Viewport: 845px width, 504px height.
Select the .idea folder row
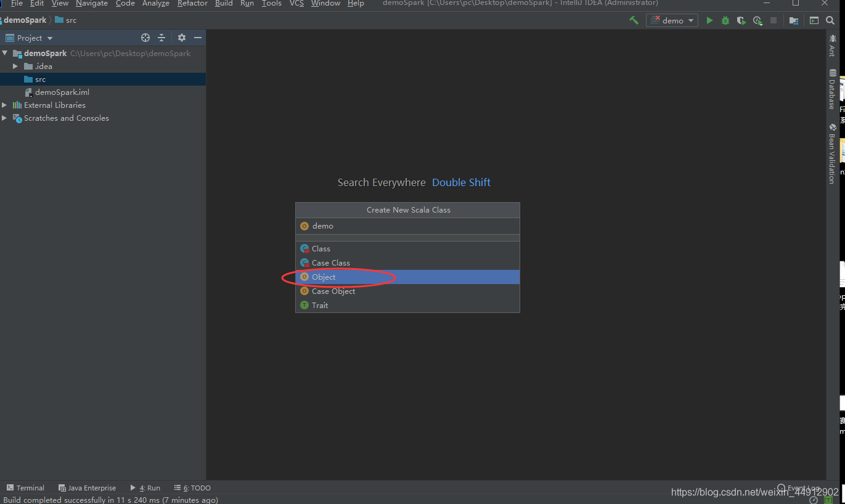click(x=103, y=66)
